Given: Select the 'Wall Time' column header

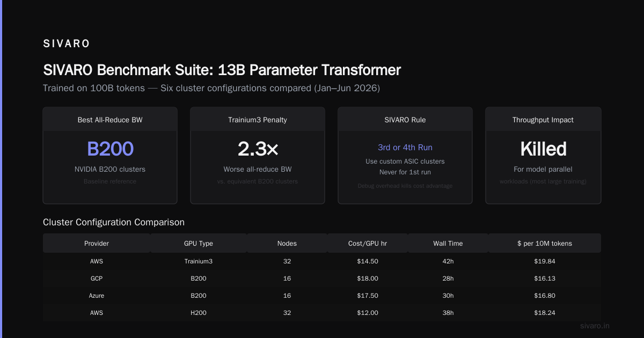Looking at the screenshot, I should (x=448, y=243).
